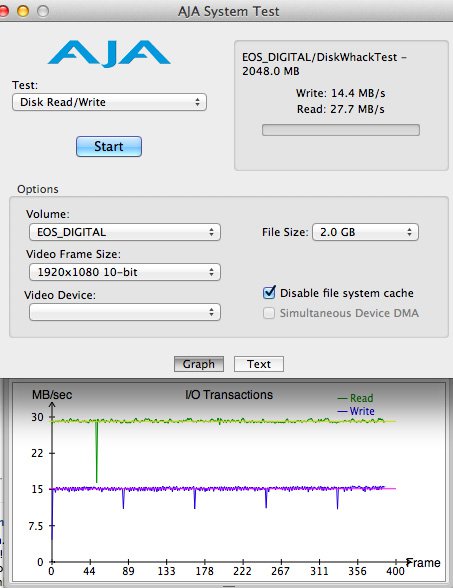Screen dimensions: 453x588
Task: Click the Write: 14.4 MB/s result
Action: click(x=340, y=93)
